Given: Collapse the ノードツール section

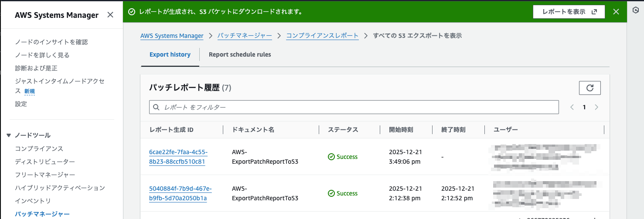Looking at the screenshot, I should pos(9,135).
